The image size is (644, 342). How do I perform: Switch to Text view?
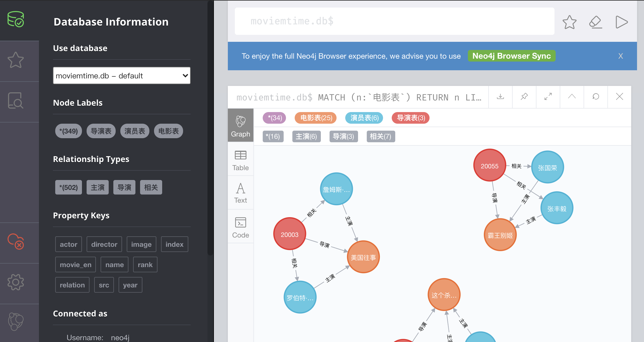[240, 192]
